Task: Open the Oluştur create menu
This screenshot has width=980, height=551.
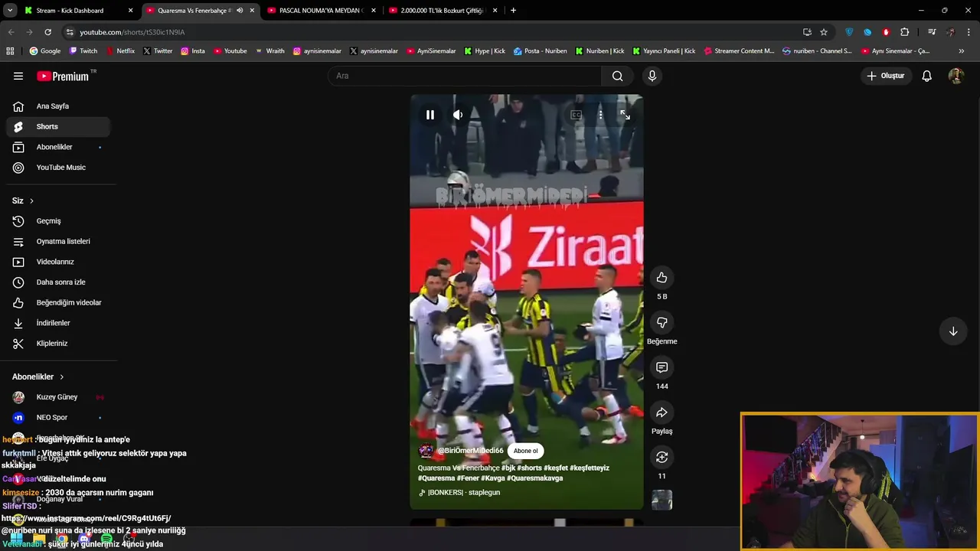Action: click(x=886, y=76)
